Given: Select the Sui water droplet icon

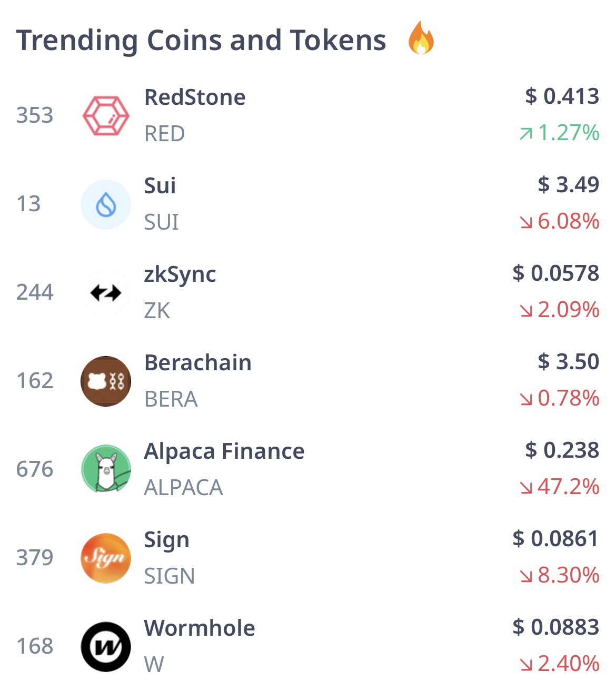Looking at the screenshot, I should (x=106, y=204).
